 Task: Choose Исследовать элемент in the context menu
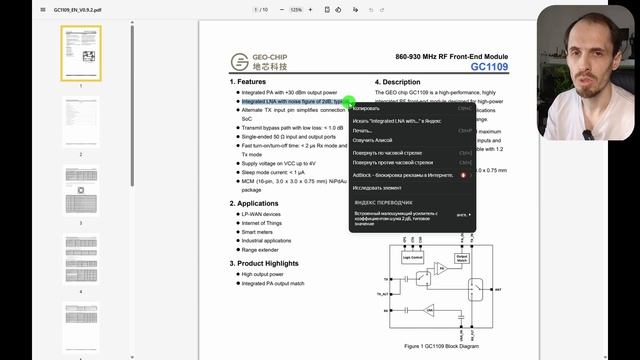pos(412,188)
